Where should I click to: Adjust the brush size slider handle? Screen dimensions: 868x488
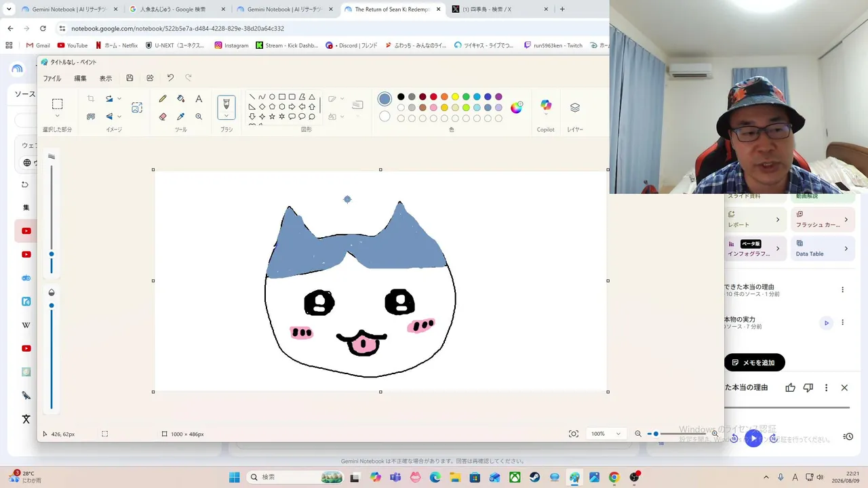pos(52,254)
